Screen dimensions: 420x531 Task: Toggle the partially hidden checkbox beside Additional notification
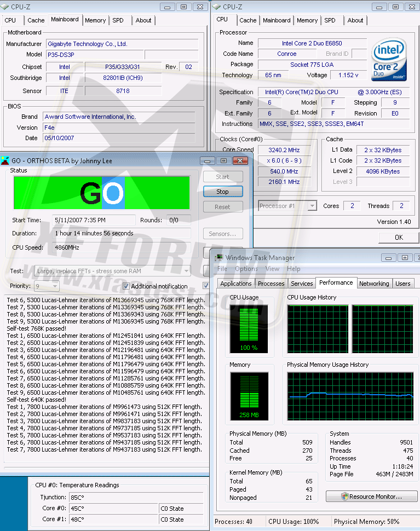205,285
